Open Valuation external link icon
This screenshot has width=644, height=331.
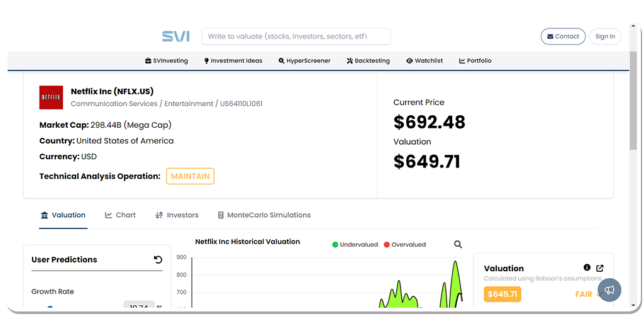click(x=599, y=268)
